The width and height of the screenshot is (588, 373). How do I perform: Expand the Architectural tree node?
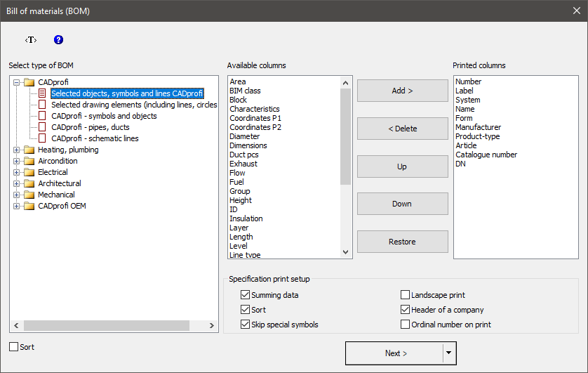(x=17, y=183)
